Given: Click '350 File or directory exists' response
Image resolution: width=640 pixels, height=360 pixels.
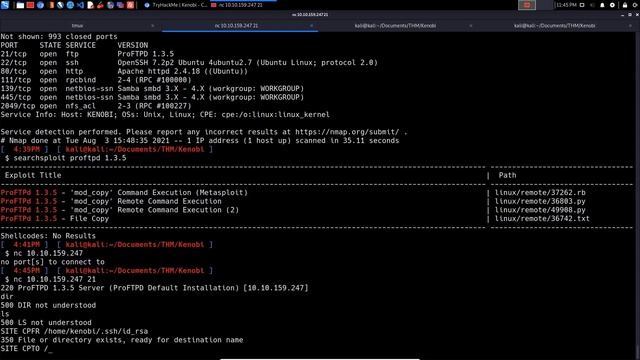Looking at the screenshot, I should tap(122, 340).
